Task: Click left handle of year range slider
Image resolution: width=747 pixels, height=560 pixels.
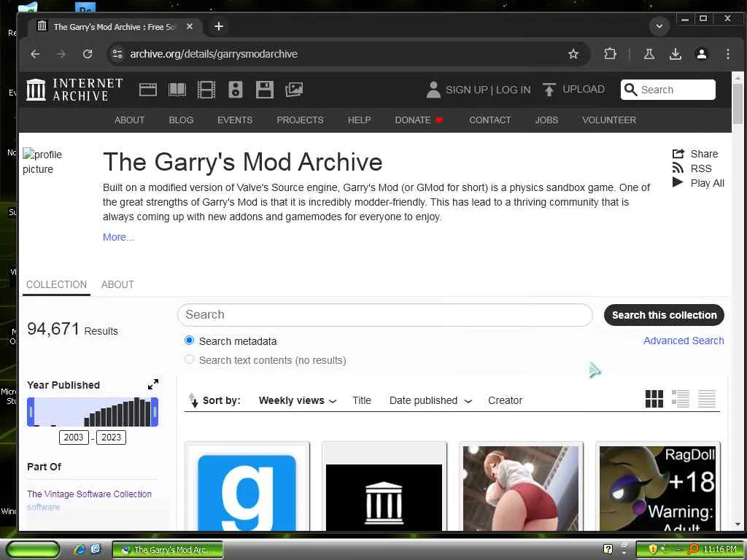Action: 31,412
